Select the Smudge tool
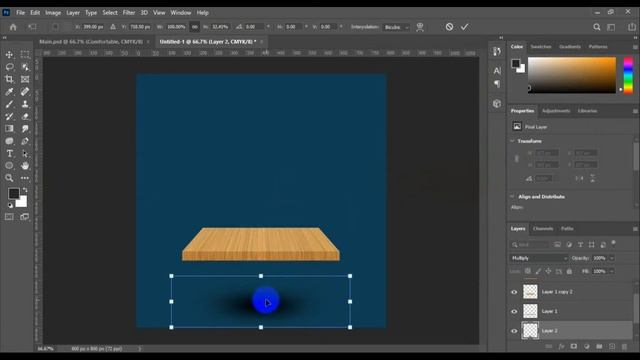The width and height of the screenshot is (640, 360). (25, 129)
